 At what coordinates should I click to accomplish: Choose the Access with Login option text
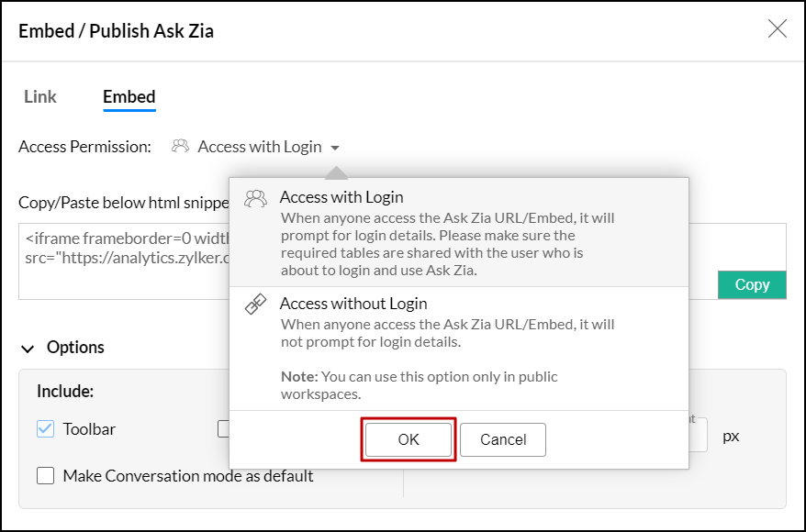(x=341, y=197)
